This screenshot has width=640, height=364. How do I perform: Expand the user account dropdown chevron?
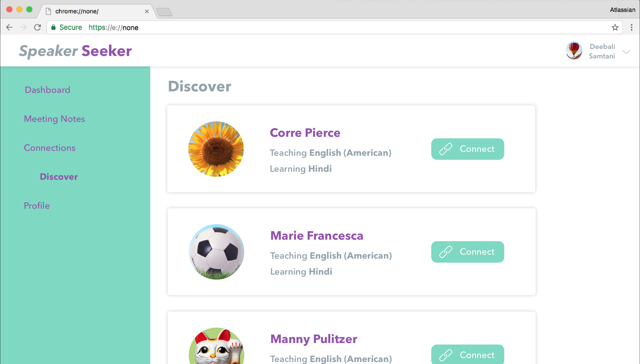pyautogui.click(x=626, y=52)
